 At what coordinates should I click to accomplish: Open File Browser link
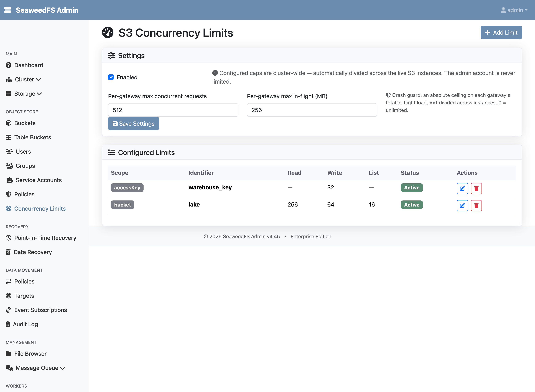tap(30, 353)
